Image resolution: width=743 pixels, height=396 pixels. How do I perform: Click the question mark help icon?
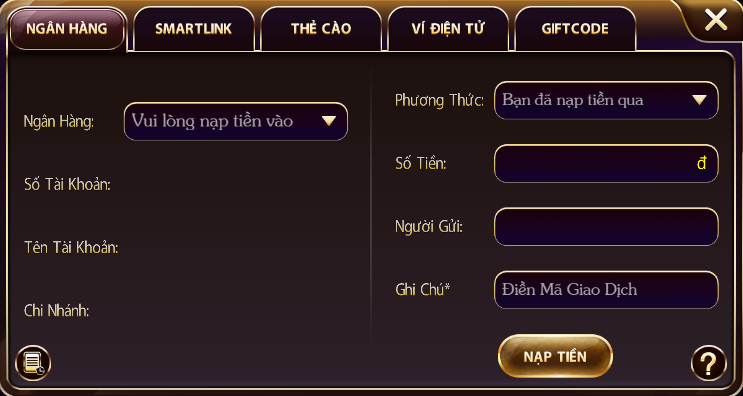pyautogui.click(x=708, y=363)
